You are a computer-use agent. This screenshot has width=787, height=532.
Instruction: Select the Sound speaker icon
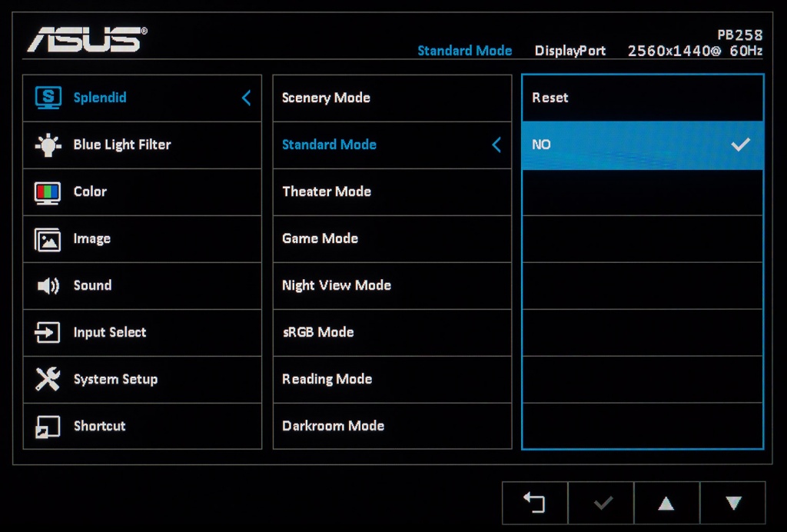tap(48, 286)
